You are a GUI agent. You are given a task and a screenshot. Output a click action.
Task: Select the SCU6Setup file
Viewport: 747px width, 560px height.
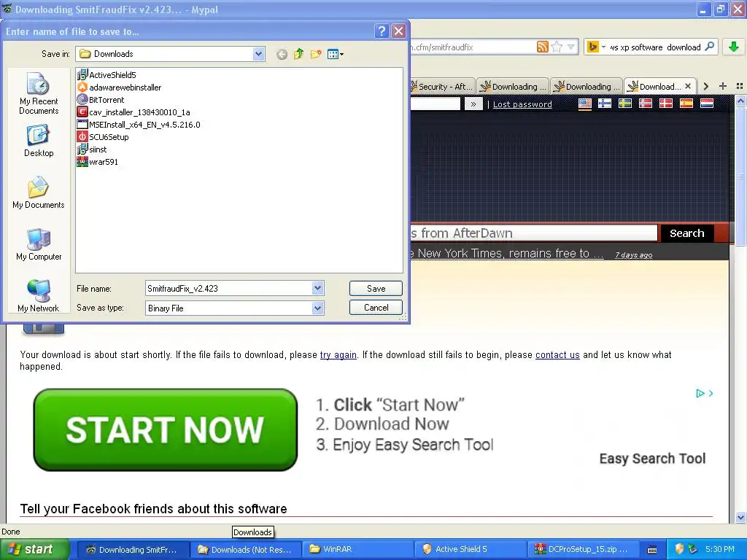tap(103, 136)
